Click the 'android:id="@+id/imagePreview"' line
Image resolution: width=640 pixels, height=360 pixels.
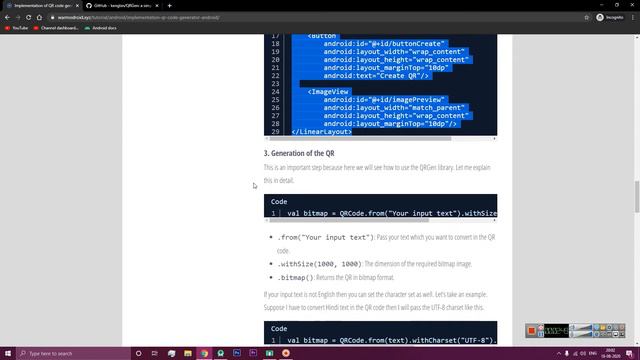pos(384,100)
